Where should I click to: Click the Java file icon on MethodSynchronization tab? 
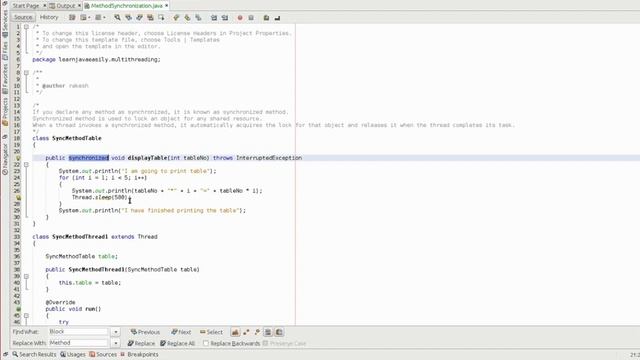pyautogui.click(x=87, y=6)
